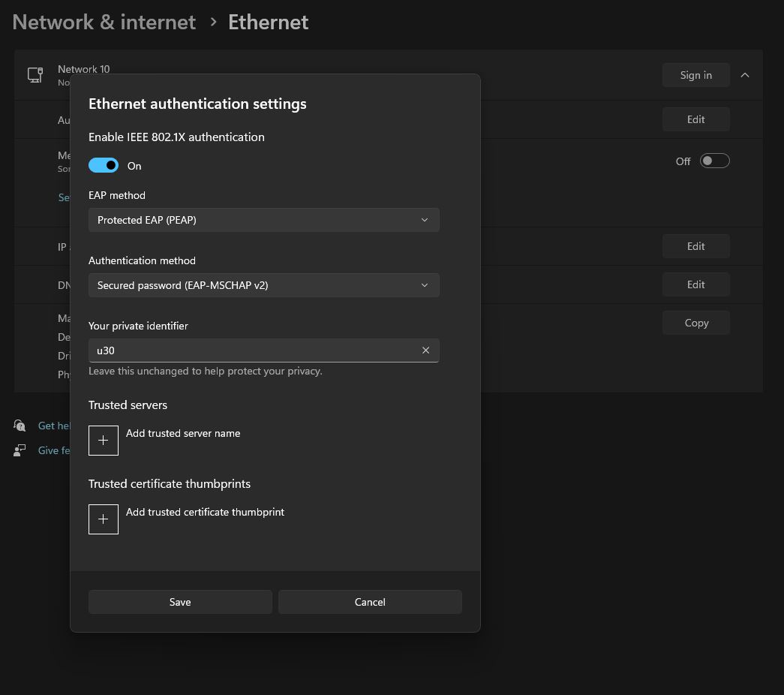Edit the DNS server assignment
The width and height of the screenshot is (784, 695).
pyautogui.click(x=695, y=284)
